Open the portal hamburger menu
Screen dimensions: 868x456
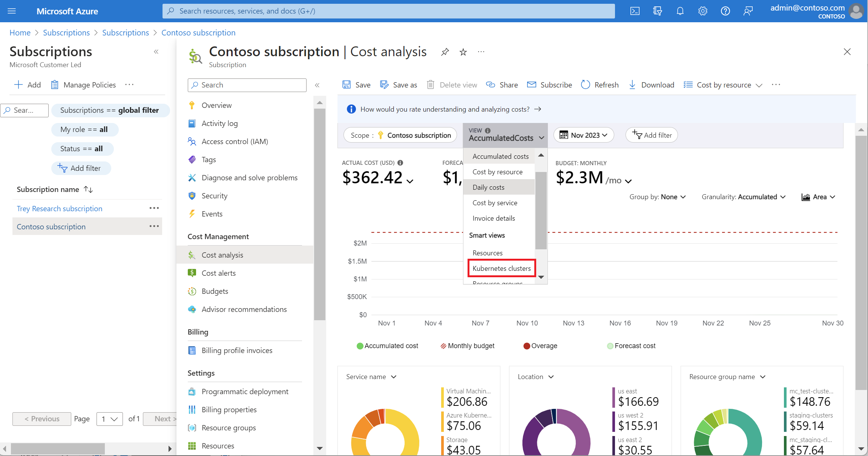12,11
